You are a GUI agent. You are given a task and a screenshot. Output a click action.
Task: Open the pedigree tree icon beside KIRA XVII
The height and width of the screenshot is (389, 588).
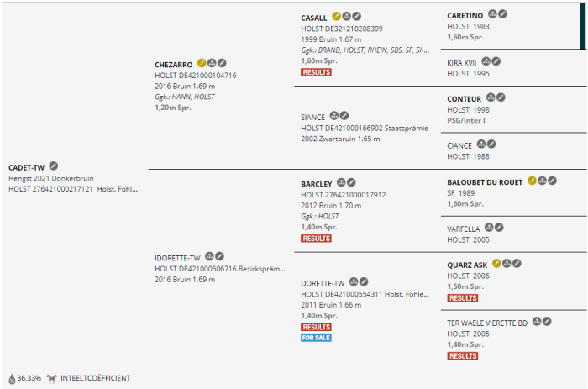click(486, 61)
